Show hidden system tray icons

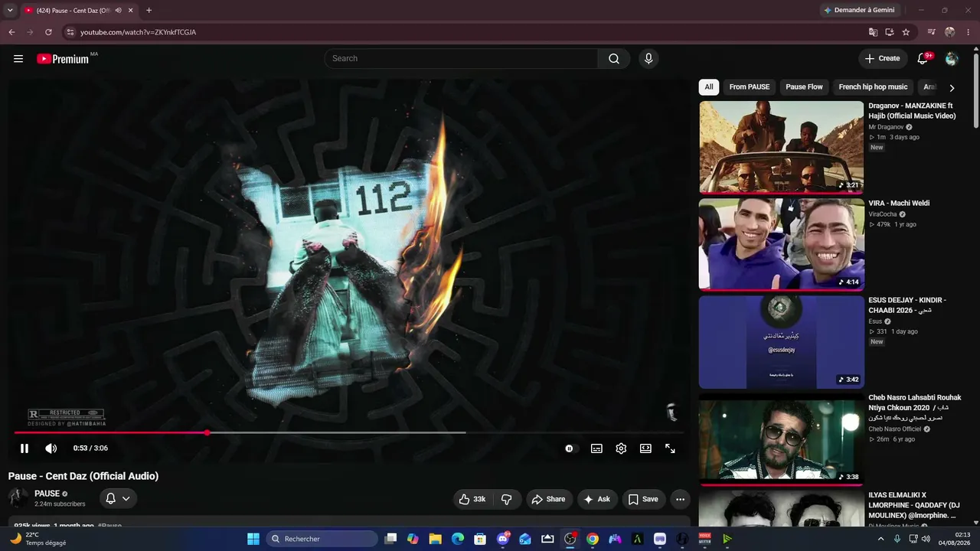click(x=880, y=539)
